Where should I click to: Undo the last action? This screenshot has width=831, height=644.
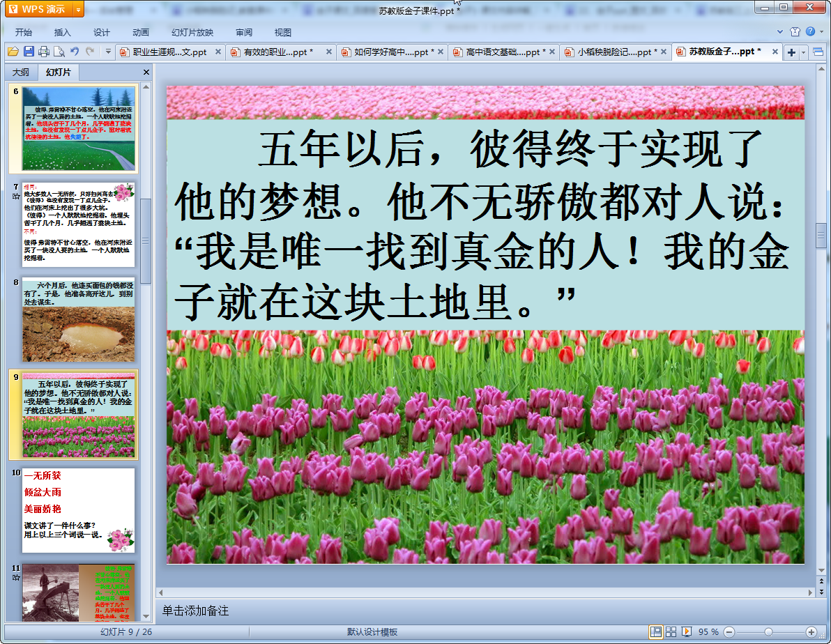tap(75, 52)
